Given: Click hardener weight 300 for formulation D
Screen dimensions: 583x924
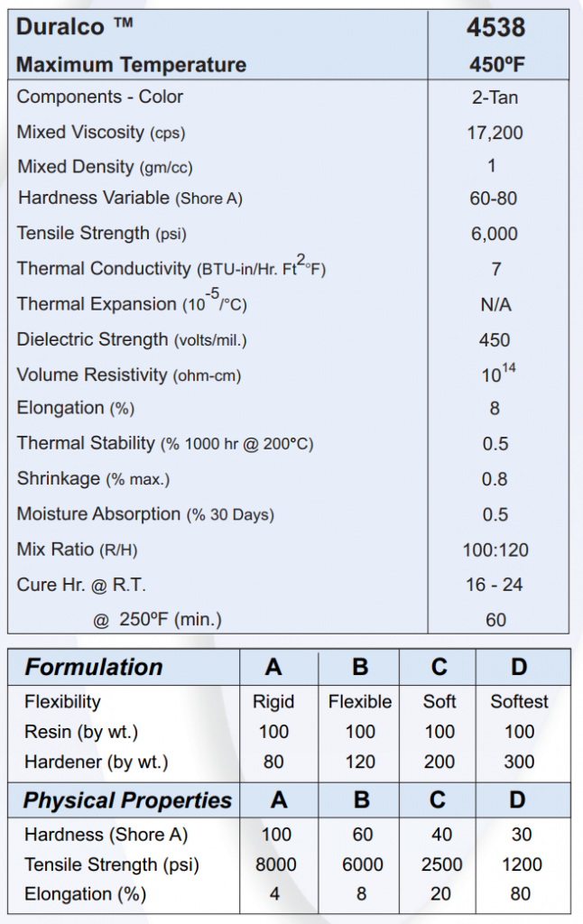Looking at the screenshot, I should [519, 762].
